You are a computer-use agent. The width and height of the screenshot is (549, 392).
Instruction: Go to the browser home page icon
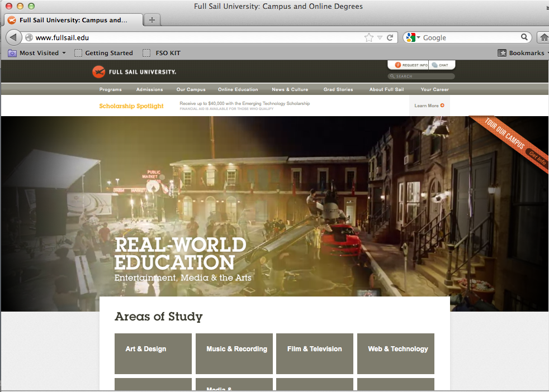pos(544,37)
